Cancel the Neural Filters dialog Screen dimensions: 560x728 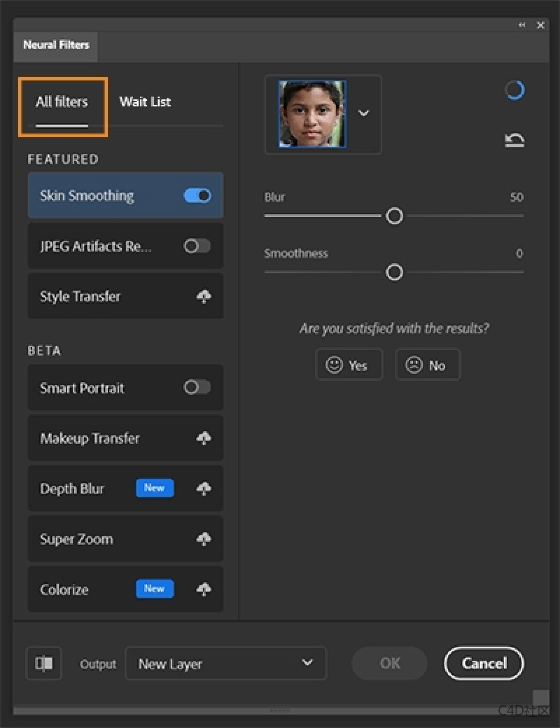click(x=483, y=663)
